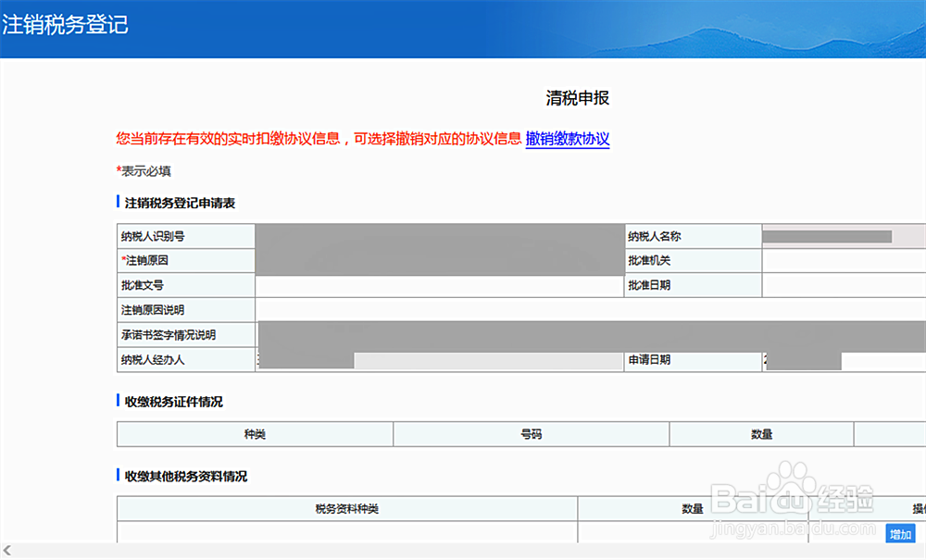926x560 pixels.
Task: Open the 撤销缴款协议 link
Action: (x=568, y=139)
